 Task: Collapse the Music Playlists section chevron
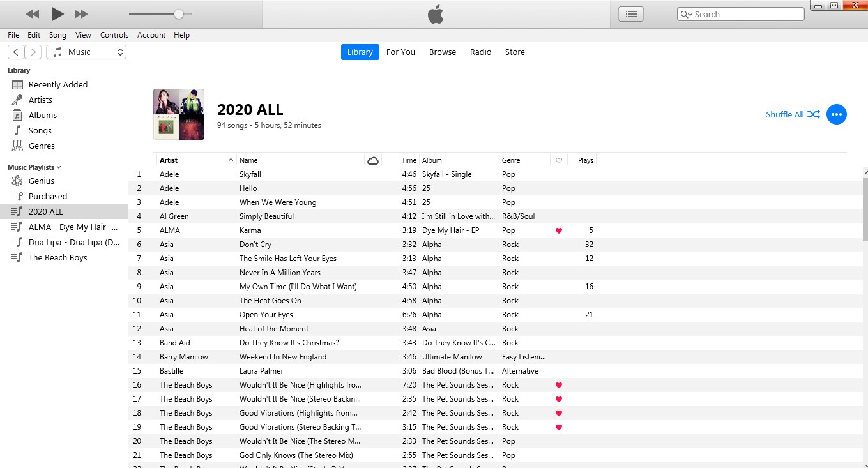(59, 167)
